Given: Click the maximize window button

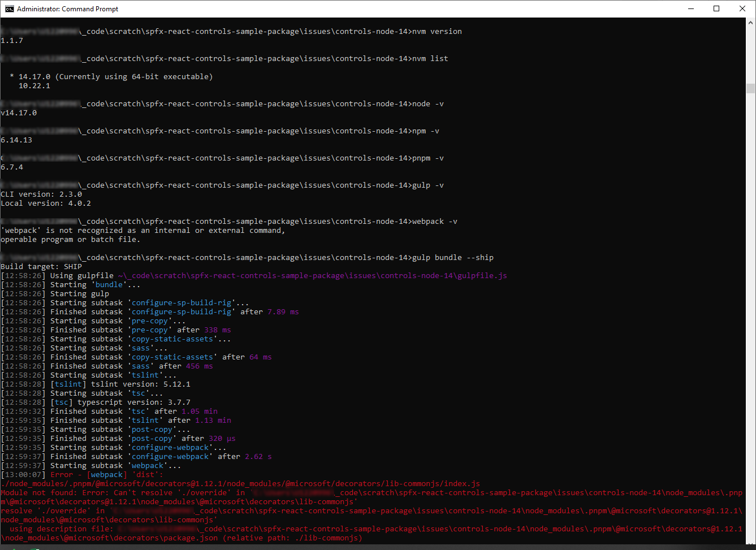Looking at the screenshot, I should coord(716,8).
